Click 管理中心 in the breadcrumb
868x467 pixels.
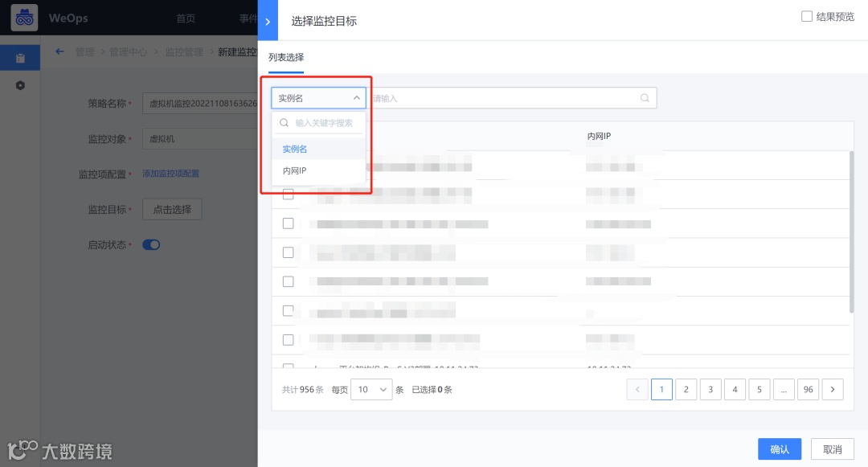pyautogui.click(x=128, y=52)
